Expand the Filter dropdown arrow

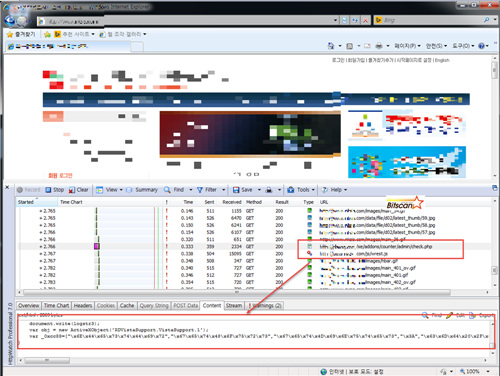(x=223, y=190)
